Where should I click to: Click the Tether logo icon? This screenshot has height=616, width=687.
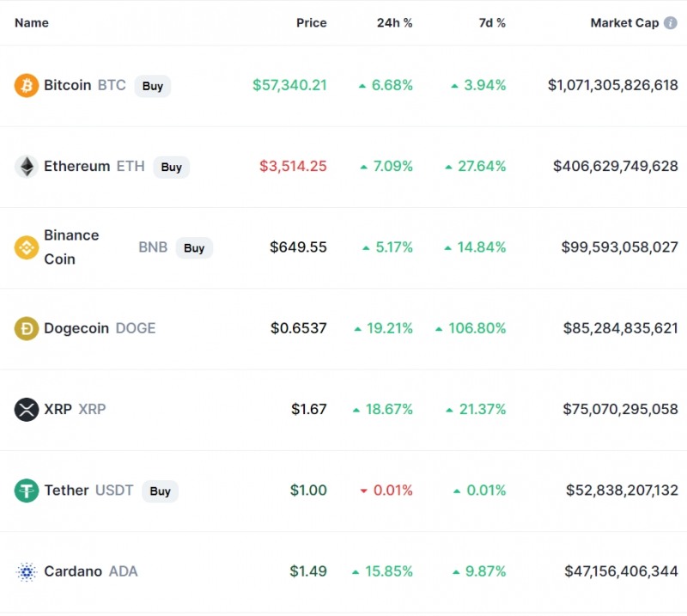tap(27, 491)
